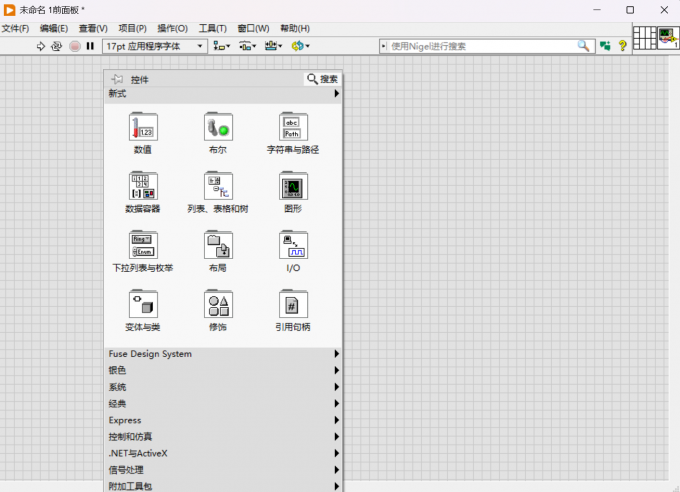Expand the 银色 palette category
The width and height of the screenshot is (680, 492).
(223, 371)
